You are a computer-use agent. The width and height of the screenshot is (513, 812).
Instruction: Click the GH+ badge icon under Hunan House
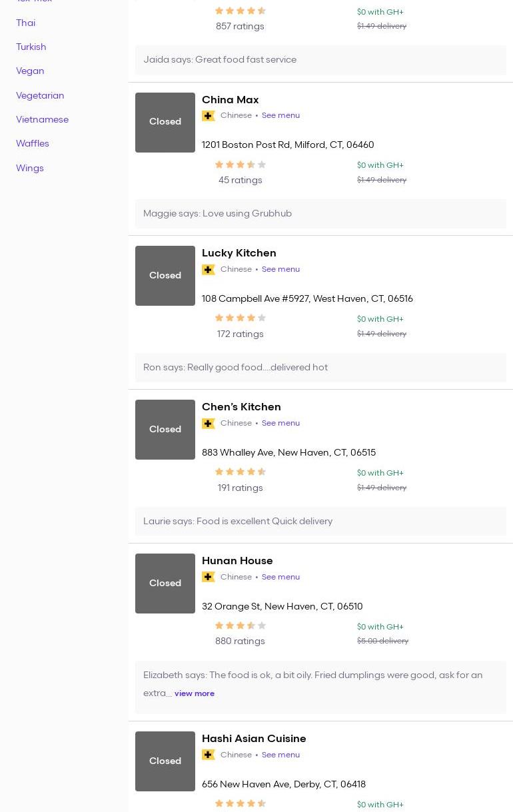(209, 577)
